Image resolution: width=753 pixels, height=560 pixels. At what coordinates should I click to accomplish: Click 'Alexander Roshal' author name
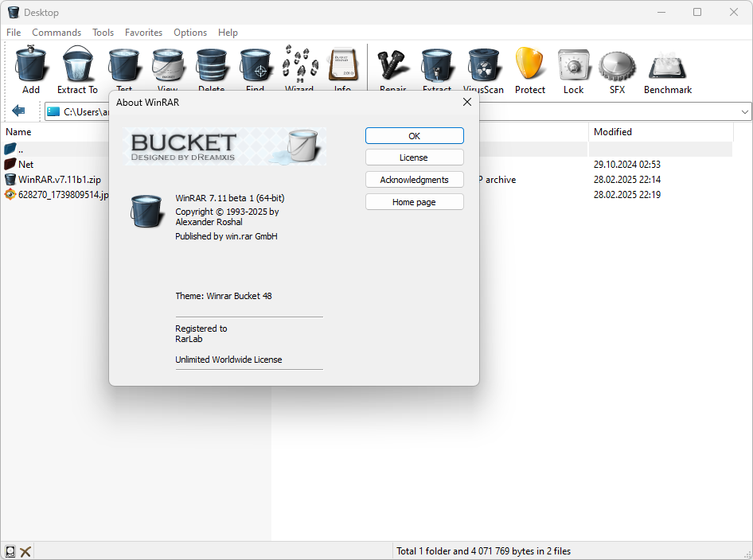point(209,222)
